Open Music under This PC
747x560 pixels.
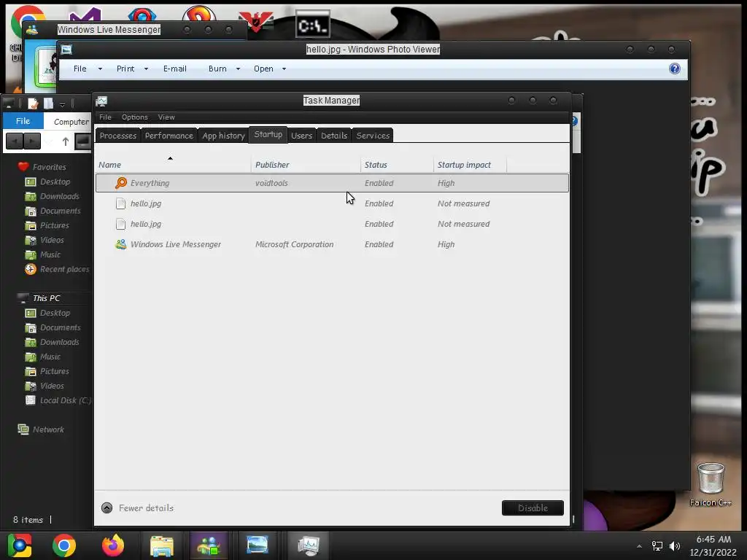click(x=43, y=357)
